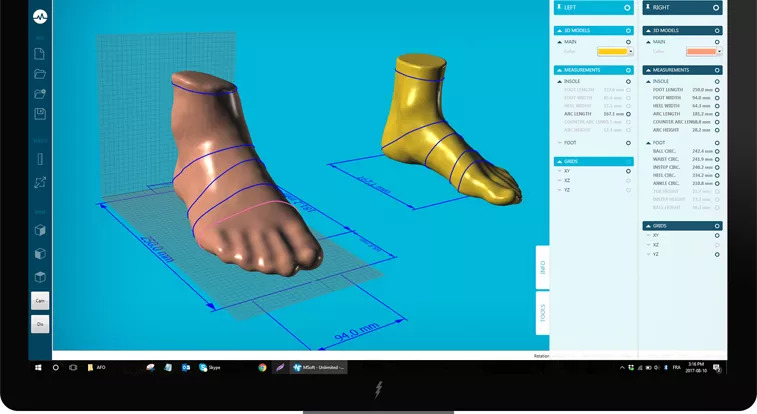Toggle right FOOT WIDTH measurement visibility
Screen dimensions: 757x414
(717, 98)
